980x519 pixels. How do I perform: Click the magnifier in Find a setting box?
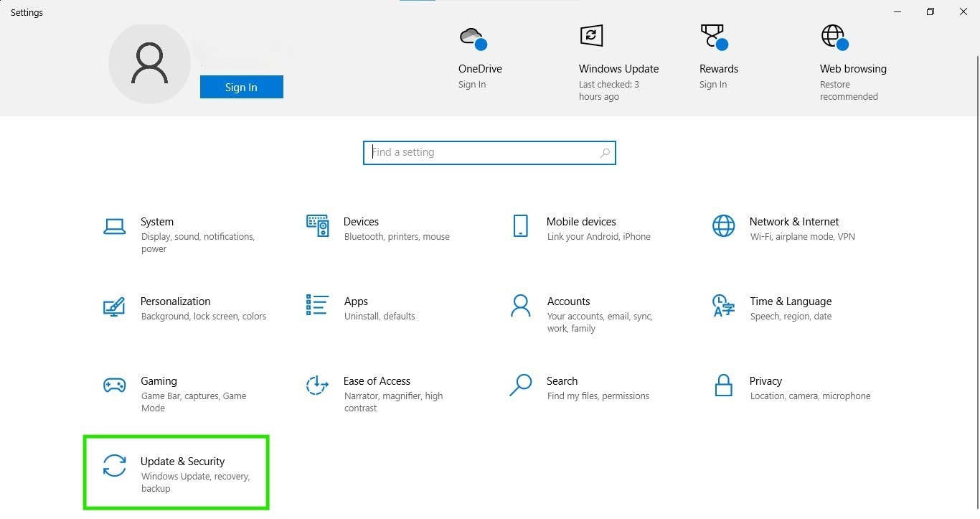click(605, 152)
